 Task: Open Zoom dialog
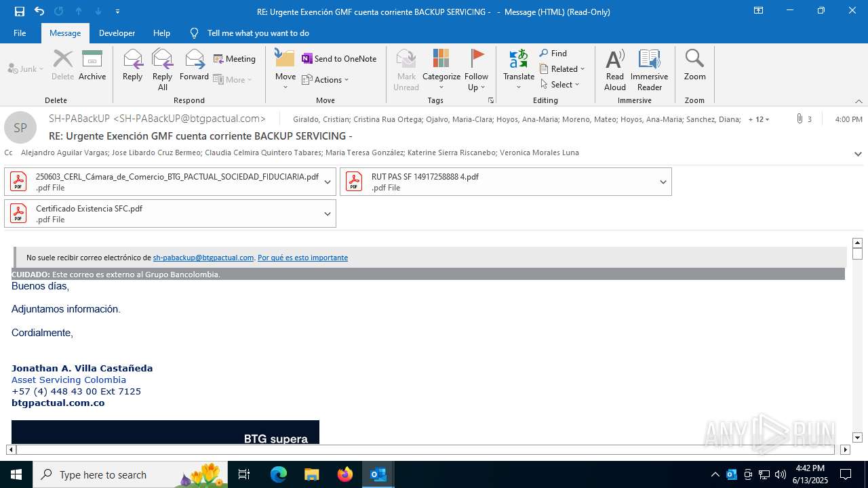point(694,66)
